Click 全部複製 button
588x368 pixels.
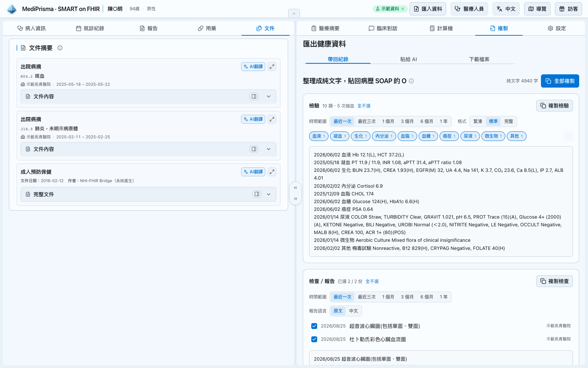tap(560, 81)
